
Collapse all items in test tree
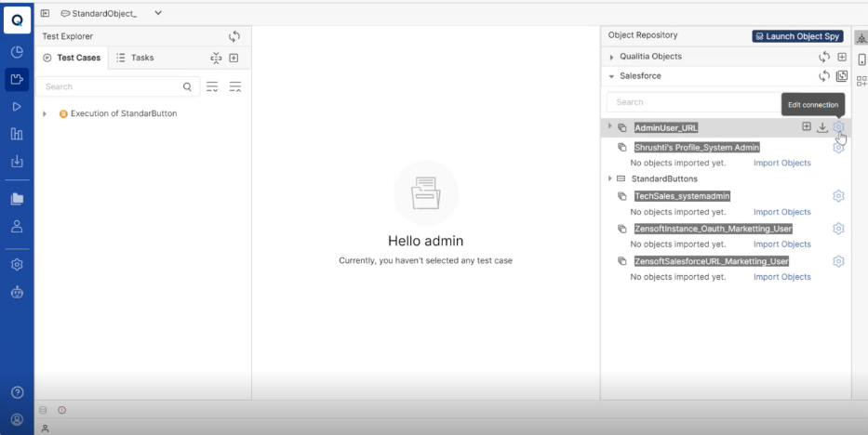(234, 86)
